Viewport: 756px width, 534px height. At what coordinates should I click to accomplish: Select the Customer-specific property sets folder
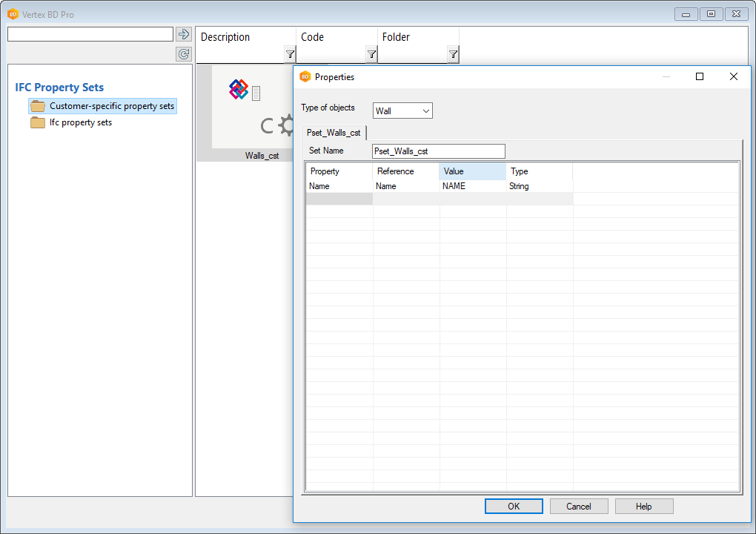[x=111, y=106]
